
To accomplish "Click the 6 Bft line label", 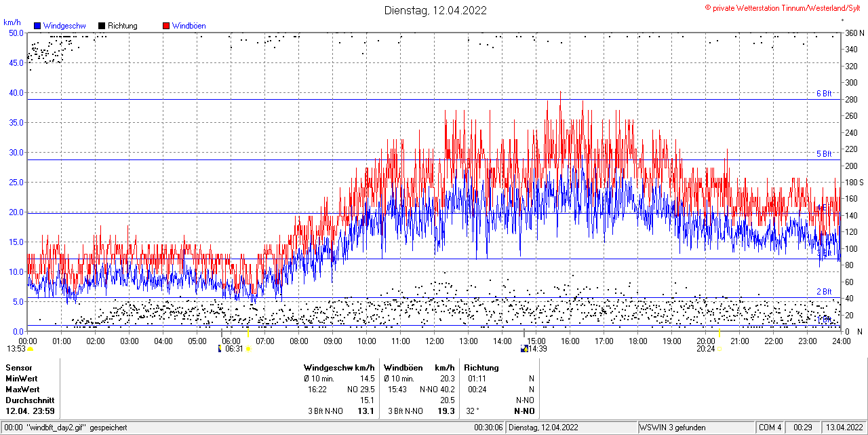I will click(824, 94).
